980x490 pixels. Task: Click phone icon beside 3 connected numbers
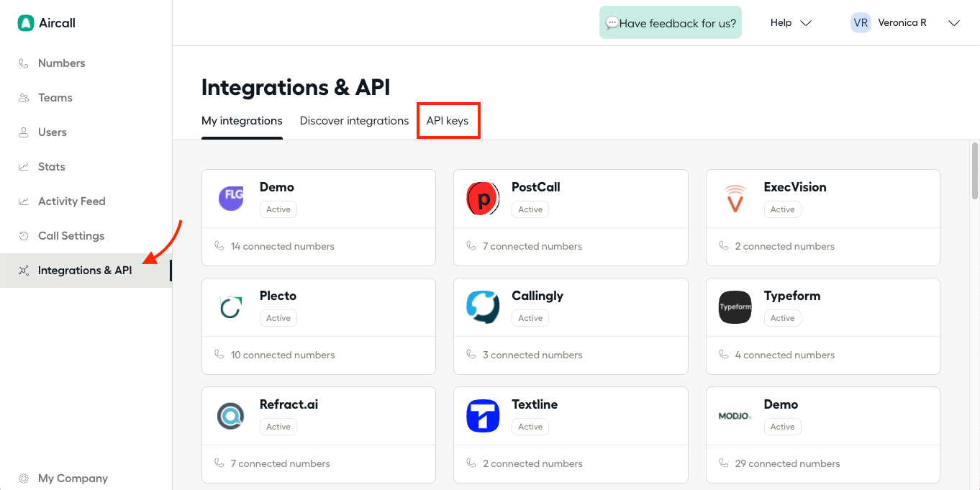pyautogui.click(x=471, y=355)
